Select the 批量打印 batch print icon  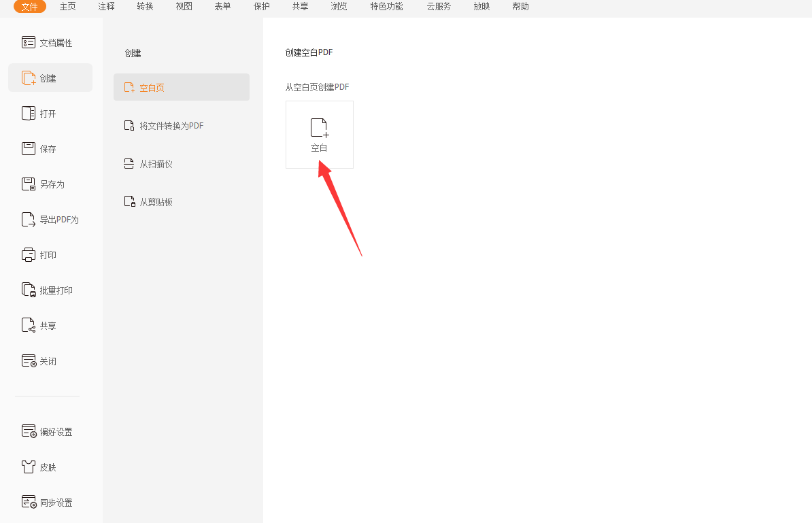pos(29,290)
